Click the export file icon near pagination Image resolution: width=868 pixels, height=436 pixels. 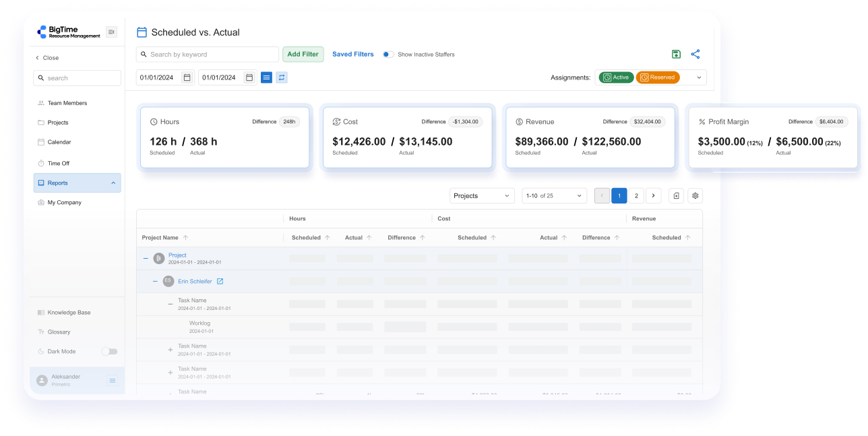(x=677, y=195)
